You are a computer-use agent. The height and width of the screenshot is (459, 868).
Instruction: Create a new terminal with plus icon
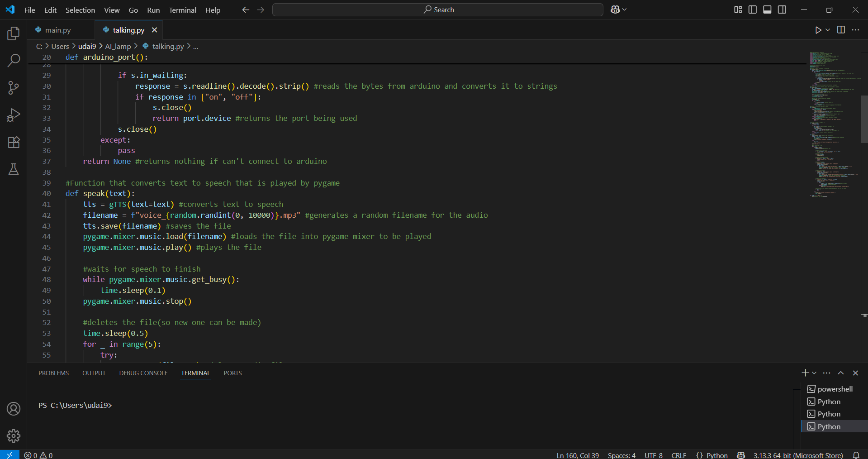pos(805,373)
